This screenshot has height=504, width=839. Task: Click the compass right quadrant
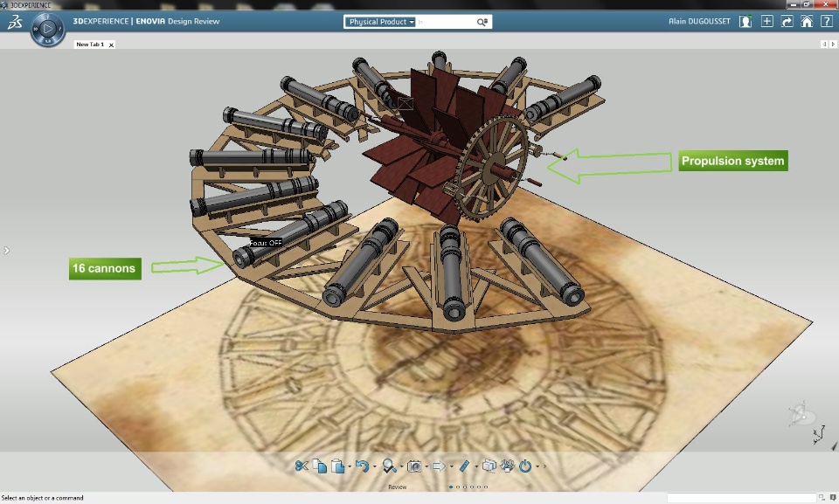pos(60,29)
